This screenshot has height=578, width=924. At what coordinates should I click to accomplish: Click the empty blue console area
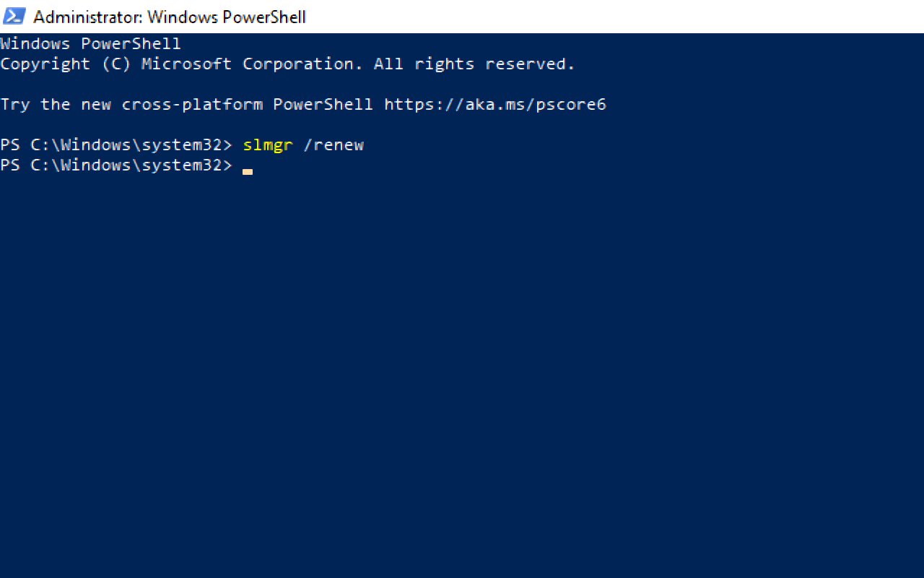click(x=462, y=376)
